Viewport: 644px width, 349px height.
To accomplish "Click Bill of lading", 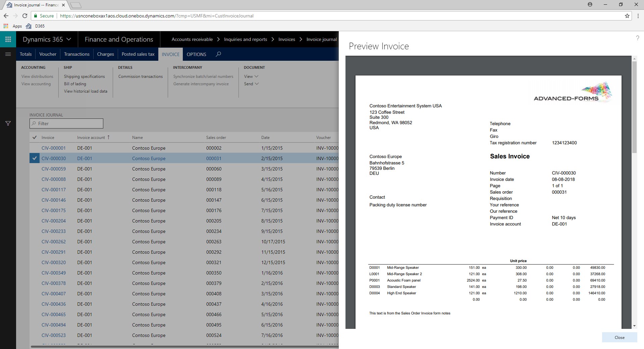I will point(75,84).
